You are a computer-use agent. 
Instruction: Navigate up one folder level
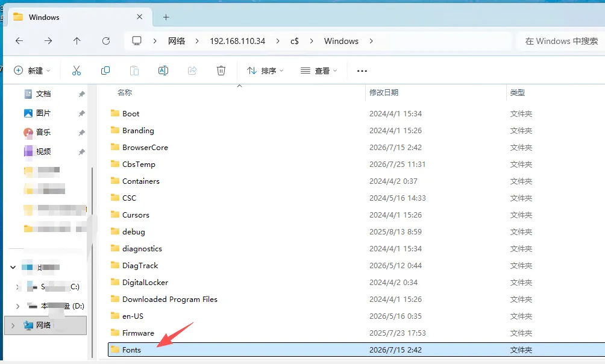[x=77, y=41]
